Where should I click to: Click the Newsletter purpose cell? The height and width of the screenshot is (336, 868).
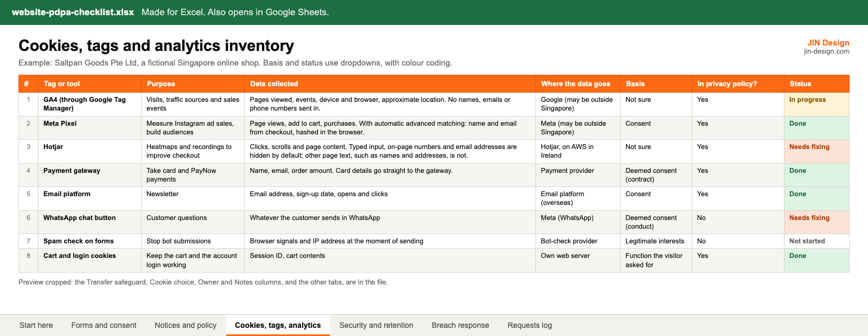tap(193, 198)
